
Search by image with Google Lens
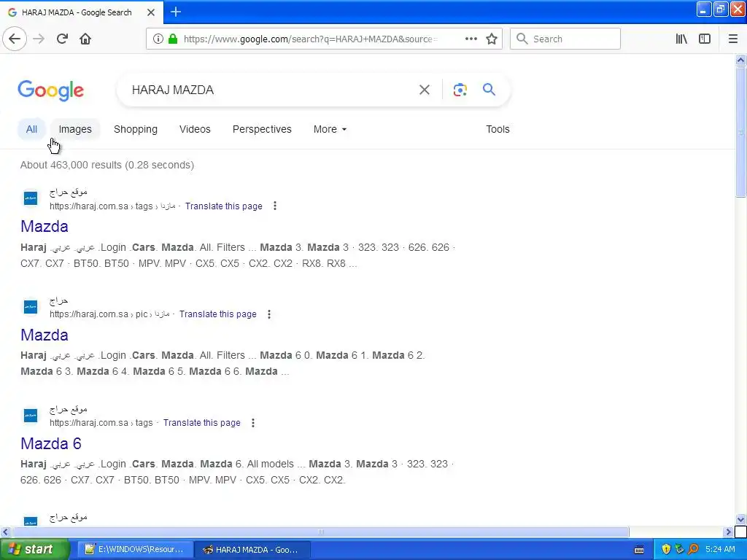tap(460, 90)
